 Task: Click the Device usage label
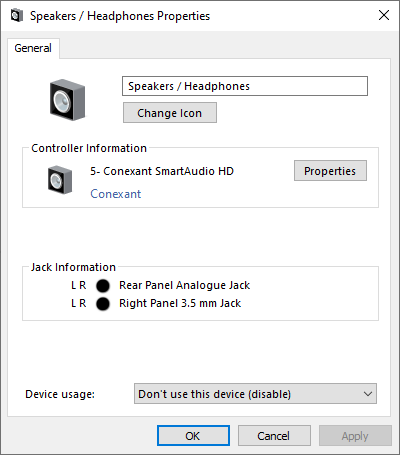pos(60,394)
